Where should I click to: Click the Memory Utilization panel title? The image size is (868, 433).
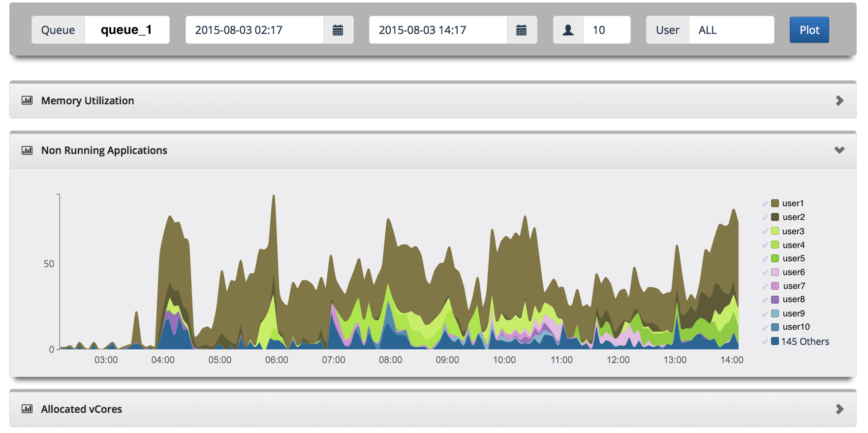click(x=88, y=100)
